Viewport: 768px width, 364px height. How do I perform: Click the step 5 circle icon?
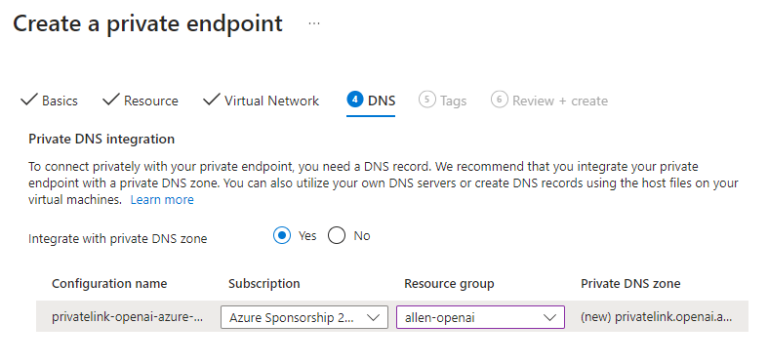pos(427,100)
